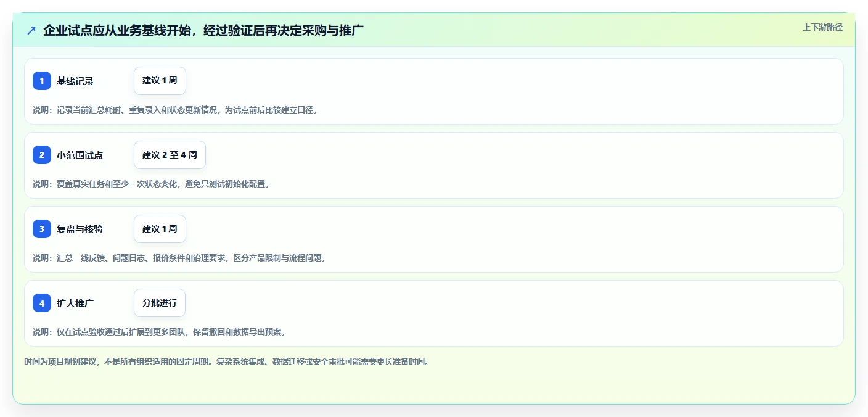This screenshot has width=868, height=417.
Task: Click the '扩大推广' step title
Action: point(75,303)
